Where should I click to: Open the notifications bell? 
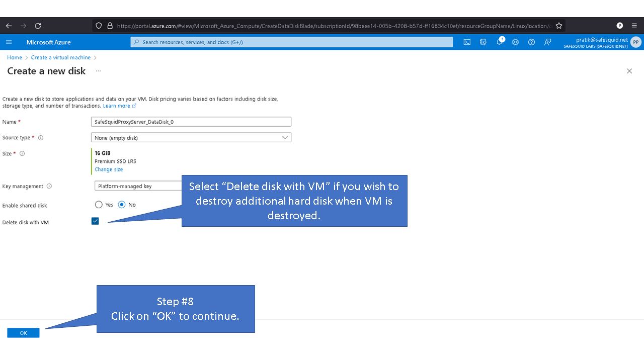click(x=500, y=42)
